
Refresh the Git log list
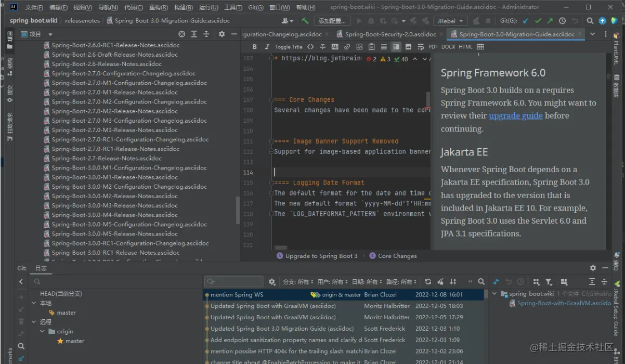coord(428,282)
